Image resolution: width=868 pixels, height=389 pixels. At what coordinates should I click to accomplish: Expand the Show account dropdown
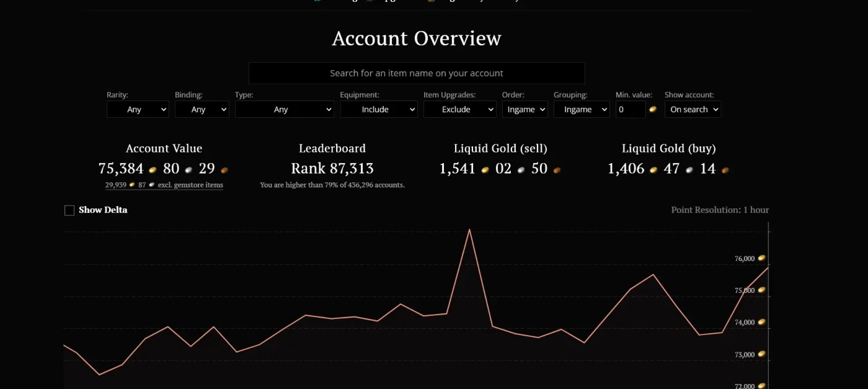click(x=693, y=109)
